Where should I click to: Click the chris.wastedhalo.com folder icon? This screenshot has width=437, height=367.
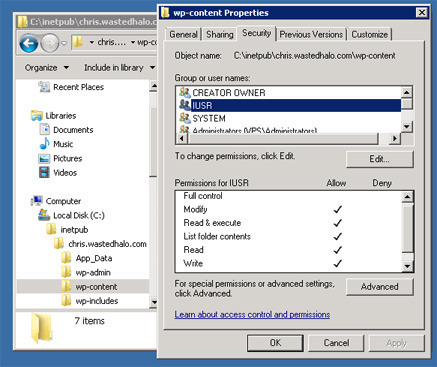pyautogui.click(x=59, y=243)
